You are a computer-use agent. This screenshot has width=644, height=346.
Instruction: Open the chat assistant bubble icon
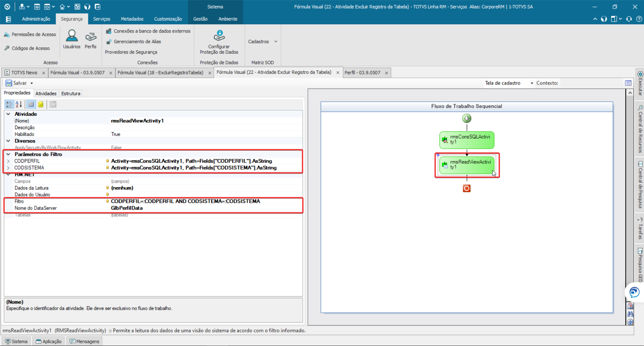click(x=634, y=292)
